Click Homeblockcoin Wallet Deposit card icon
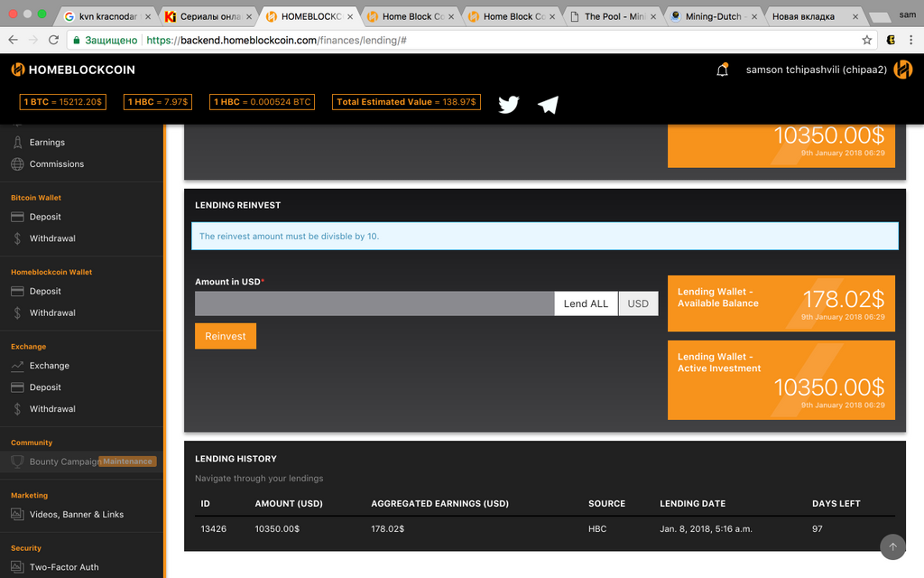This screenshot has width=924, height=578. 18,291
